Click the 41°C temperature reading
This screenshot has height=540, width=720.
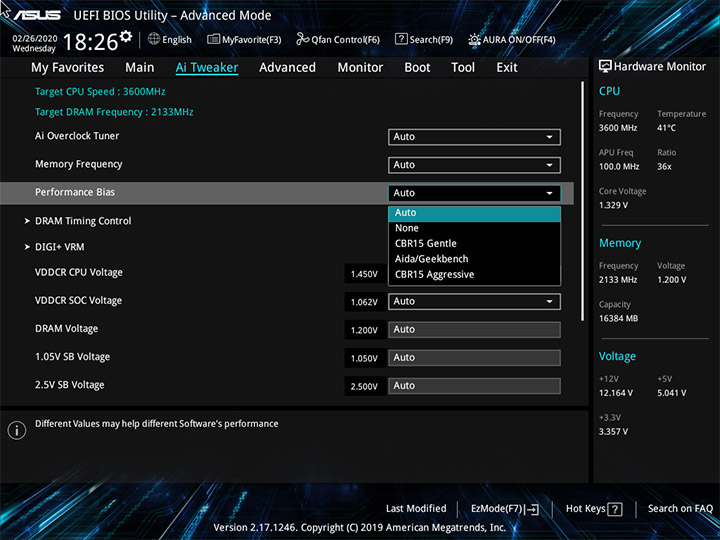[x=666, y=128]
